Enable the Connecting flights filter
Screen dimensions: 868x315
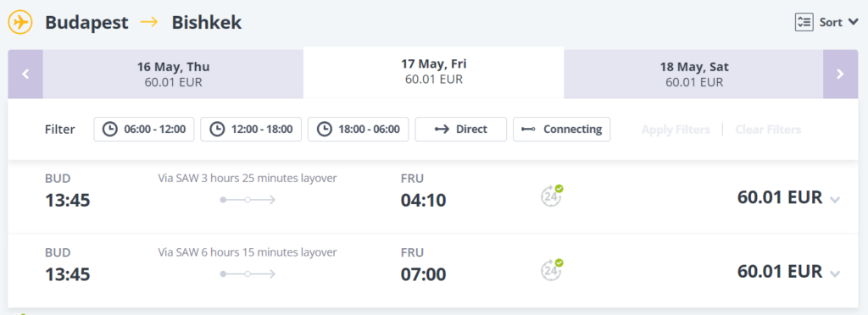point(561,130)
